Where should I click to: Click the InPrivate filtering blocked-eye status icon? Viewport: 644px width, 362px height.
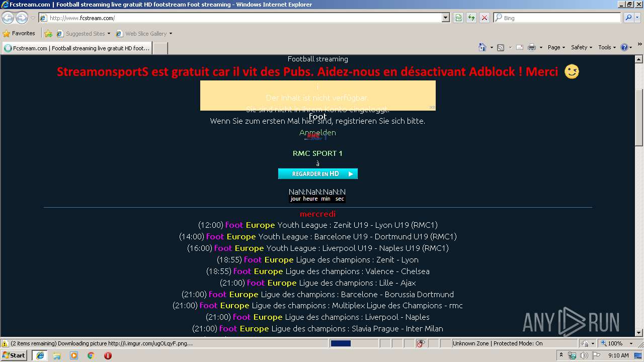[x=421, y=343]
